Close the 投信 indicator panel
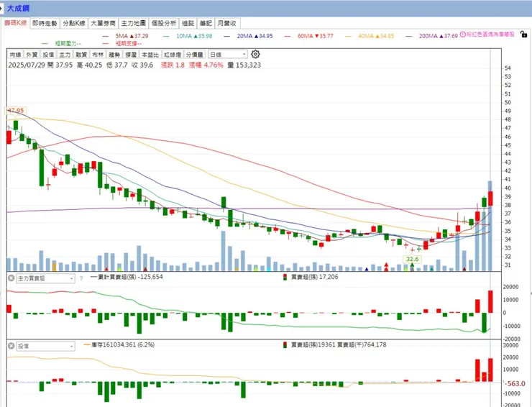 coord(11,346)
